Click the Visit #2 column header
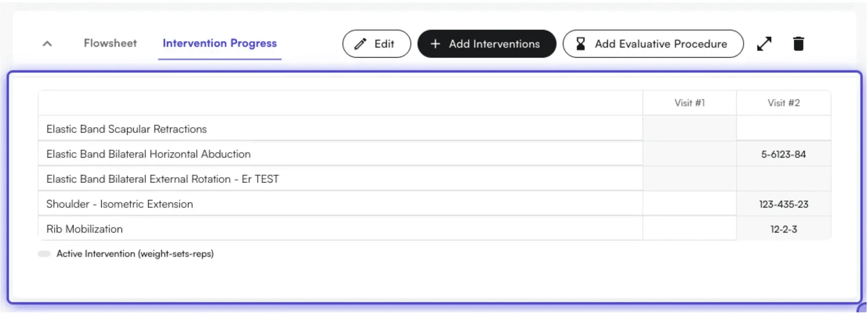 (783, 102)
